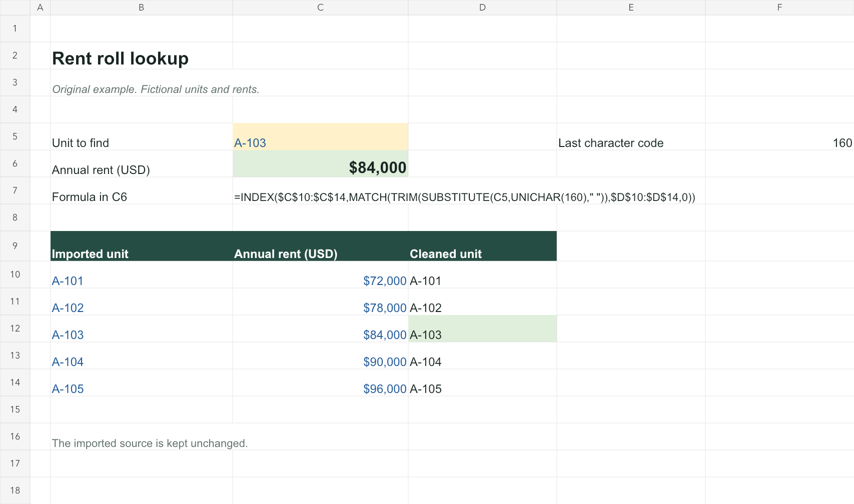Click imported unit A-104 in column B
This screenshot has height=504, width=854.
[x=141, y=355]
